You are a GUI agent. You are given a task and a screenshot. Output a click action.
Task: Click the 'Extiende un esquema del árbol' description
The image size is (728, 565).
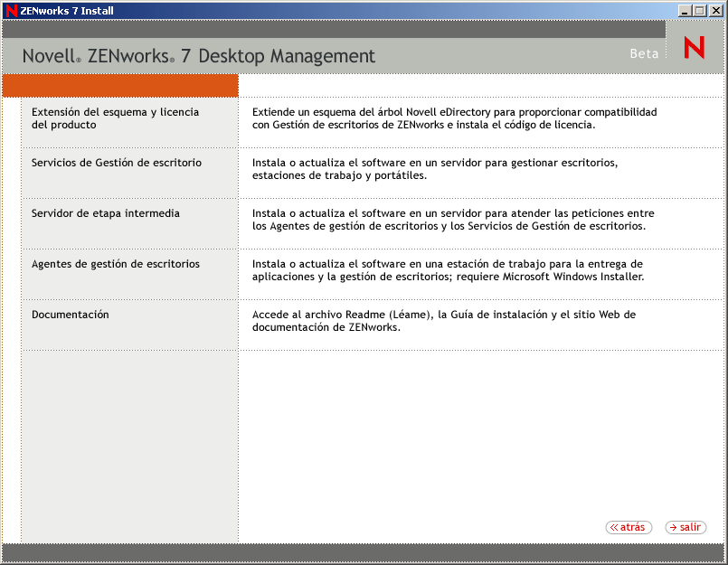[455, 118]
